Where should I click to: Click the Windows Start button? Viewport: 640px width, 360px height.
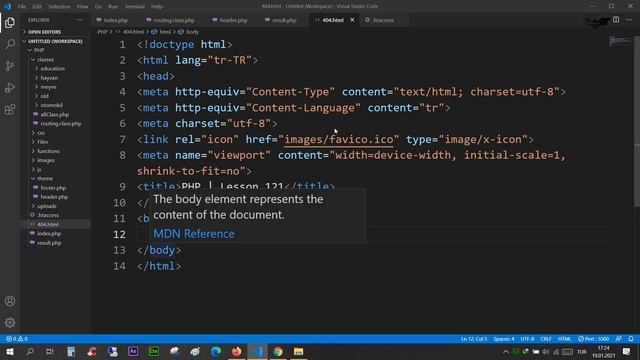10,351
